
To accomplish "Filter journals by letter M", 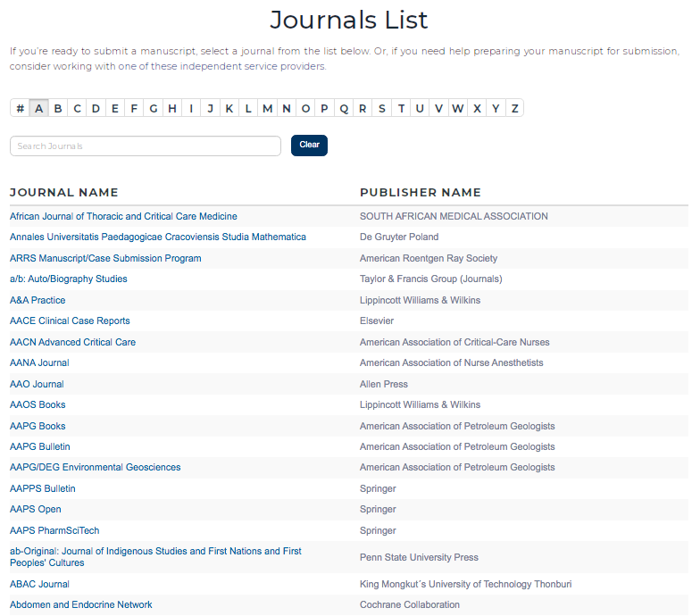I will (x=268, y=108).
